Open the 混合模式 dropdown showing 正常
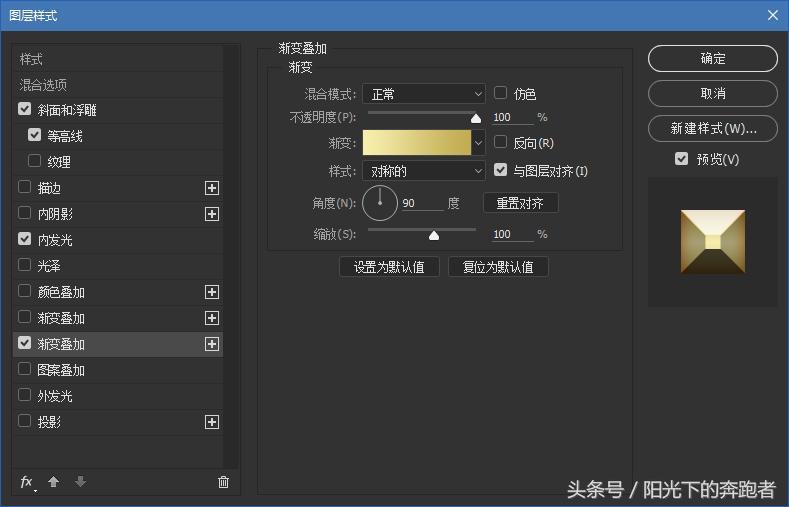This screenshot has height=507, width=789. pos(424,94)
